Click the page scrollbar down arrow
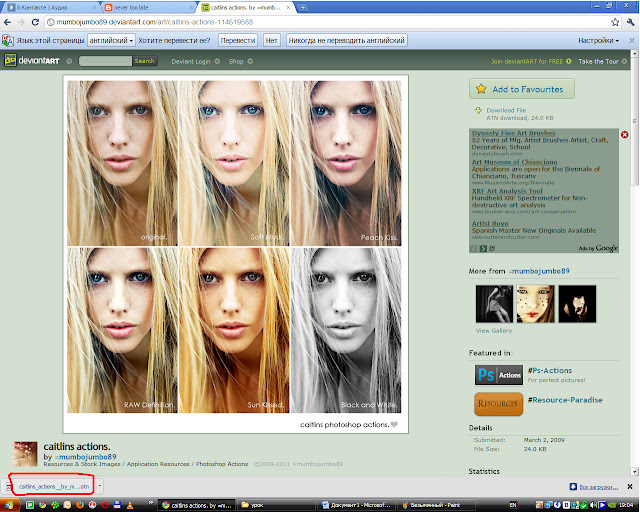The height and width of the screenshot is (512, 640). click(634, 471)
